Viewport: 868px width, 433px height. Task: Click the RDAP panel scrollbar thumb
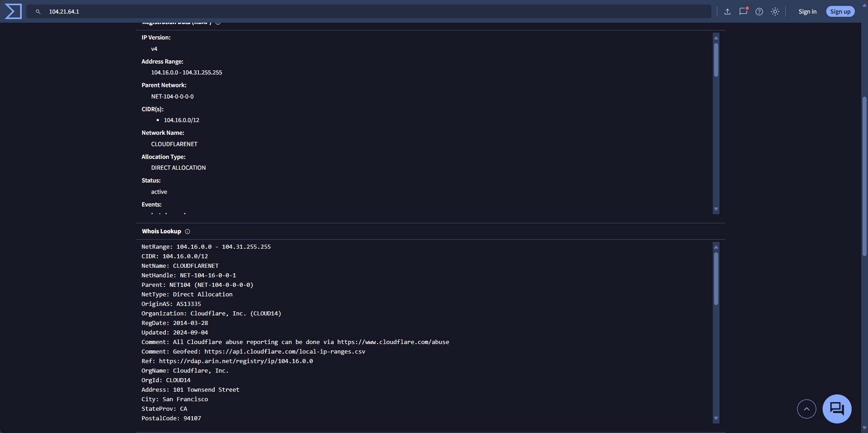[716, 59]
